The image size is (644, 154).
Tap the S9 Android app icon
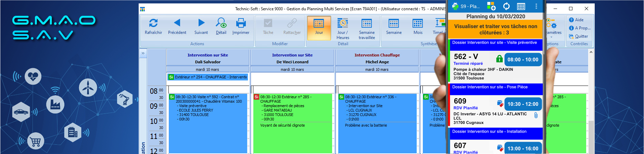(455, 6)
